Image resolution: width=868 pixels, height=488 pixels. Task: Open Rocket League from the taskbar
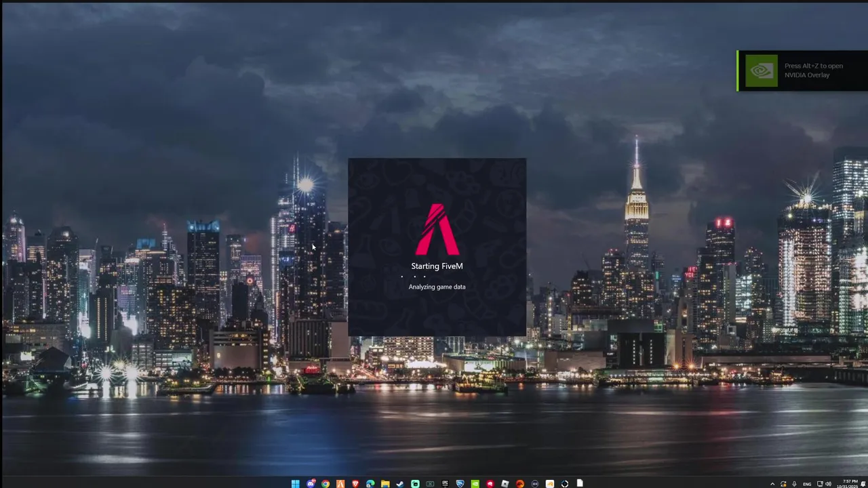tap(460, 484)
